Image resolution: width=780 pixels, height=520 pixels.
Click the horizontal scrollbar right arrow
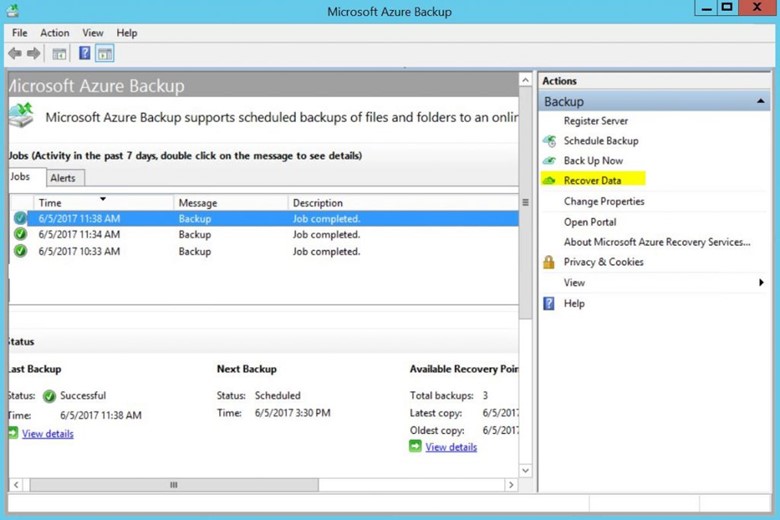pyautogui.click(x=511, y=485)
